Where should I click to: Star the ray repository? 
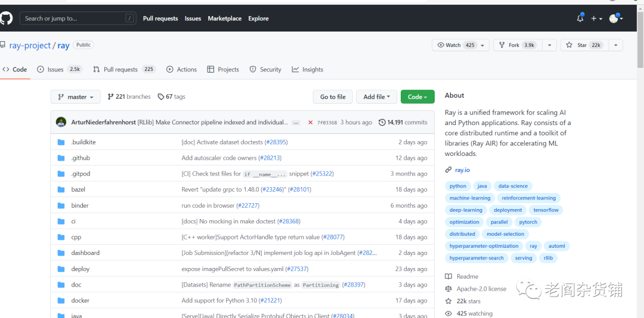(x=577, y=45)
